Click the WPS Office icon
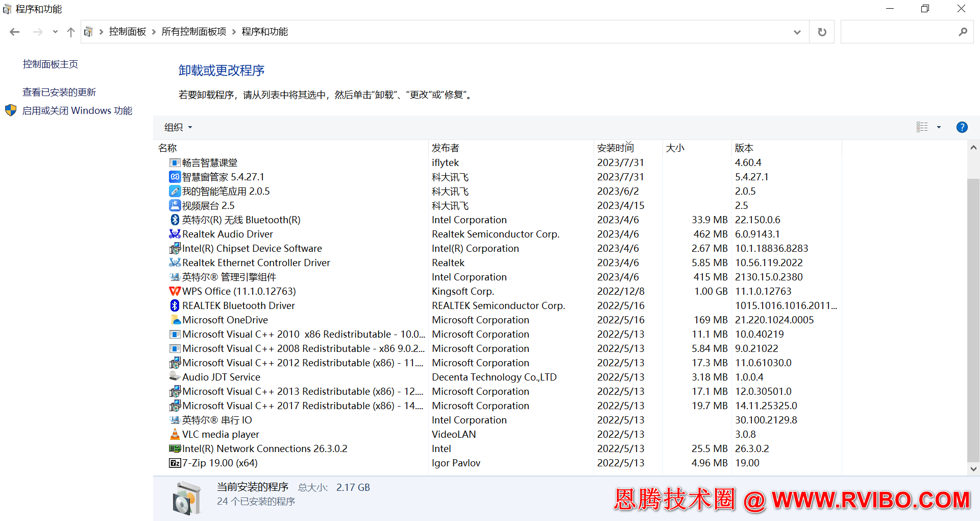The height and width of the screenshot is (521, 980). (175, 291)
